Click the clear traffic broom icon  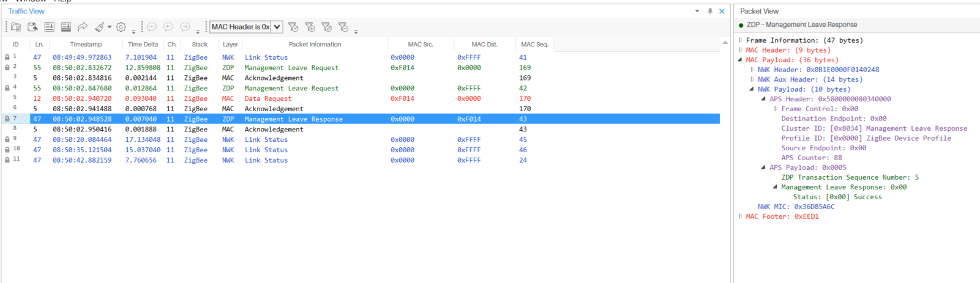(99, 27)
